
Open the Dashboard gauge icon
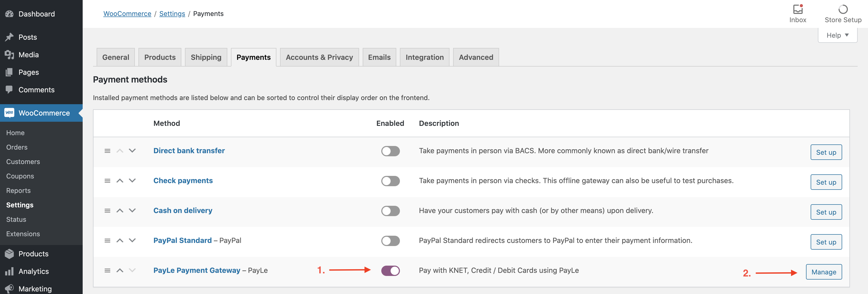pyautogui.click(x=10, y=14)
